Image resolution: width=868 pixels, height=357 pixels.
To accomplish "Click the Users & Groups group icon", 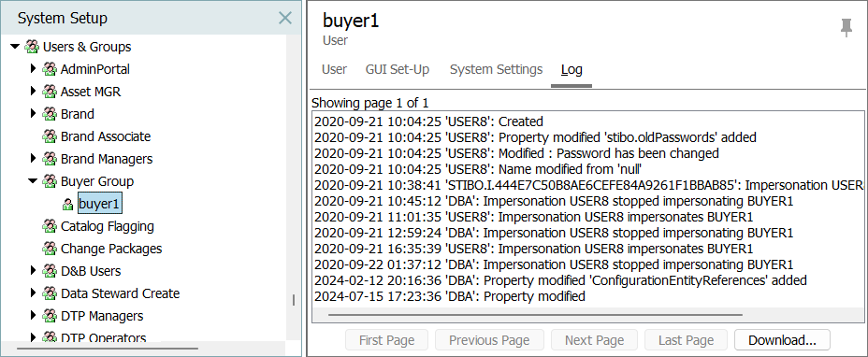I will [x=32, y=47].
